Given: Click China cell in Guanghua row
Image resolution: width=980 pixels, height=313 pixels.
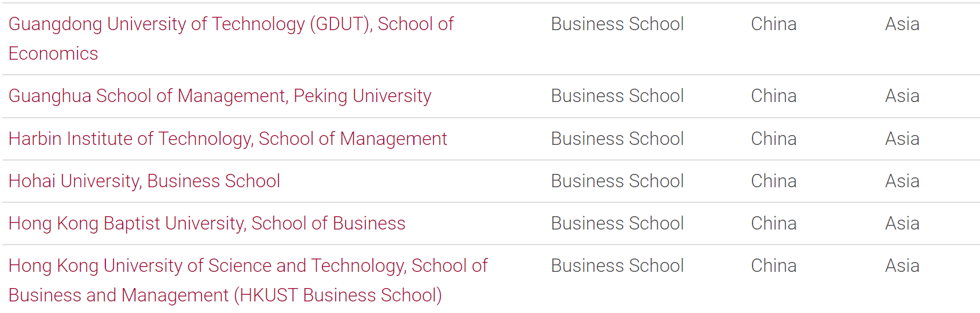Looking at the screenshot, I should (773, 96).
